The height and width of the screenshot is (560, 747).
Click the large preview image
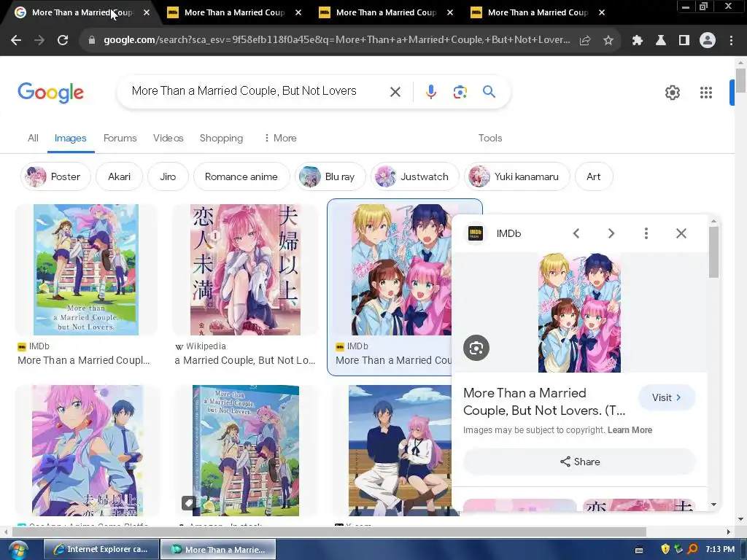[x=579, y=313]
